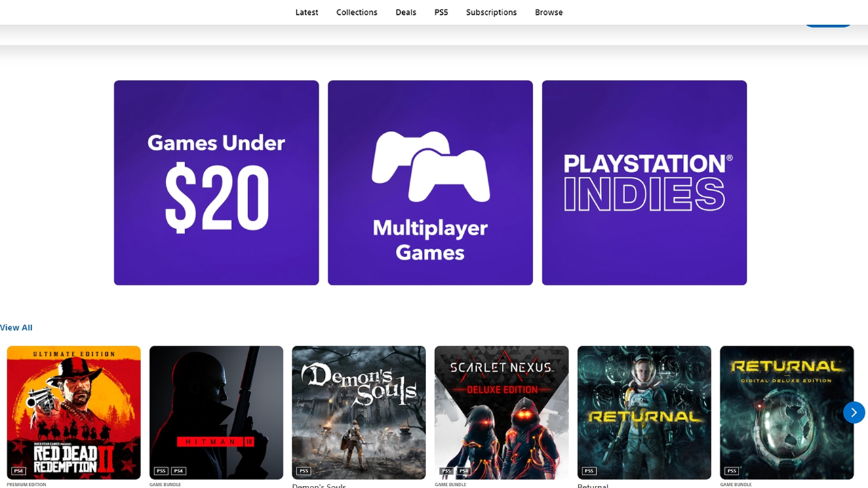Select the Latest menu item
The image size is (868, 488).
(307, 12)
